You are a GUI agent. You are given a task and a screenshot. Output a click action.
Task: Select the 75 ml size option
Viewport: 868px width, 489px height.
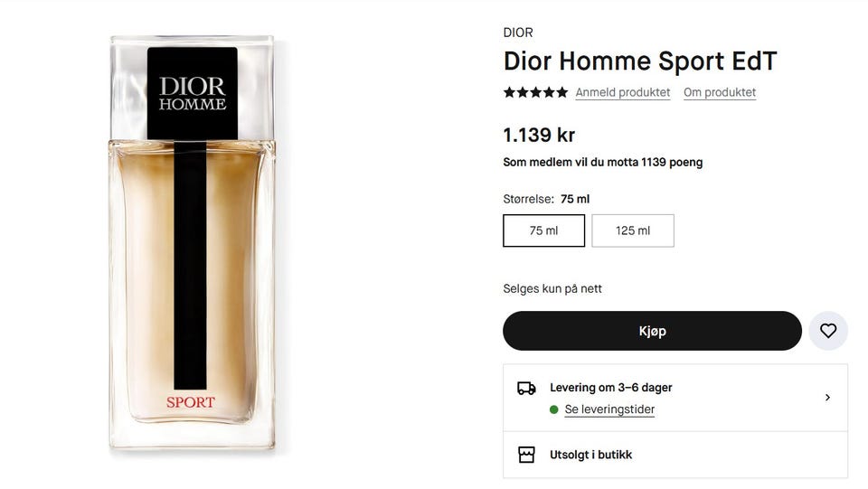click(x=543, y=230)
